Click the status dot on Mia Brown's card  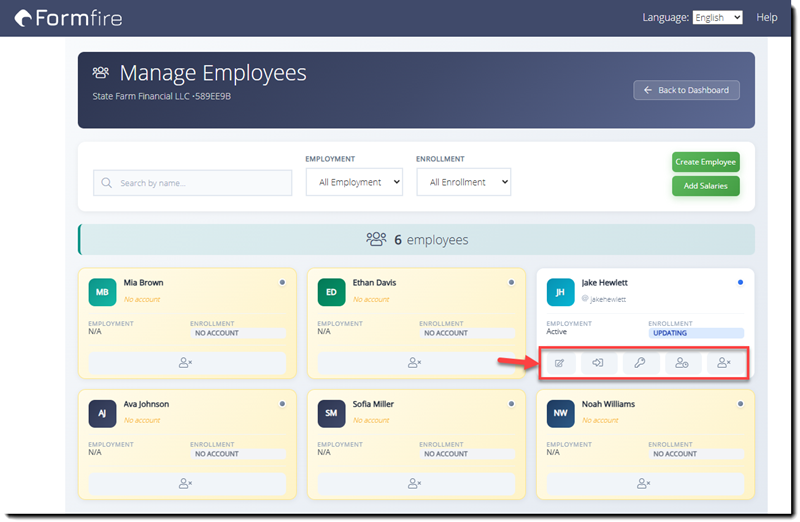click(x=282, y=283)
